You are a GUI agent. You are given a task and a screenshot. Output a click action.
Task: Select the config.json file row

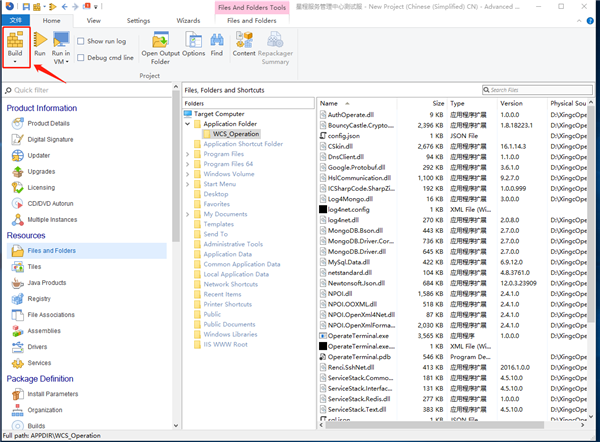(350, 135)
